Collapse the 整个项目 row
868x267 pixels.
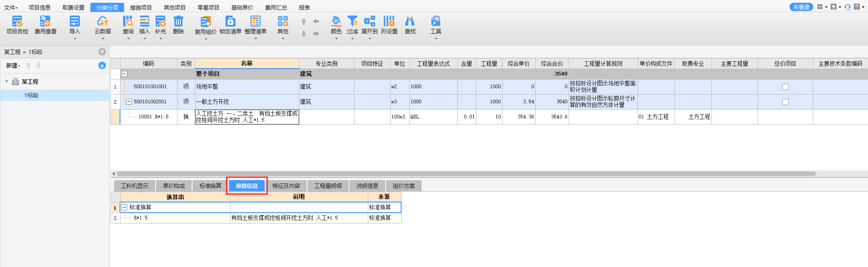point(124,74)
